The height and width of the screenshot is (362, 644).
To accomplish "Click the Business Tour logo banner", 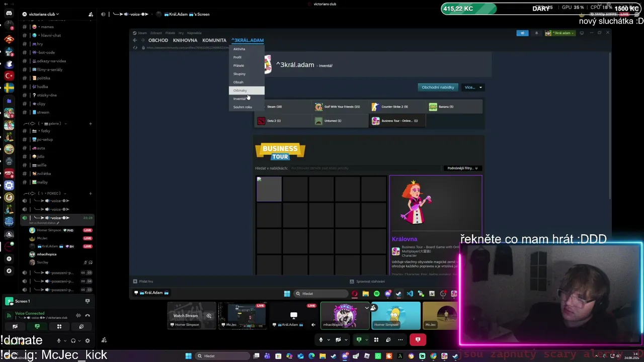I will pyautogui.click(x=280, y=151).
